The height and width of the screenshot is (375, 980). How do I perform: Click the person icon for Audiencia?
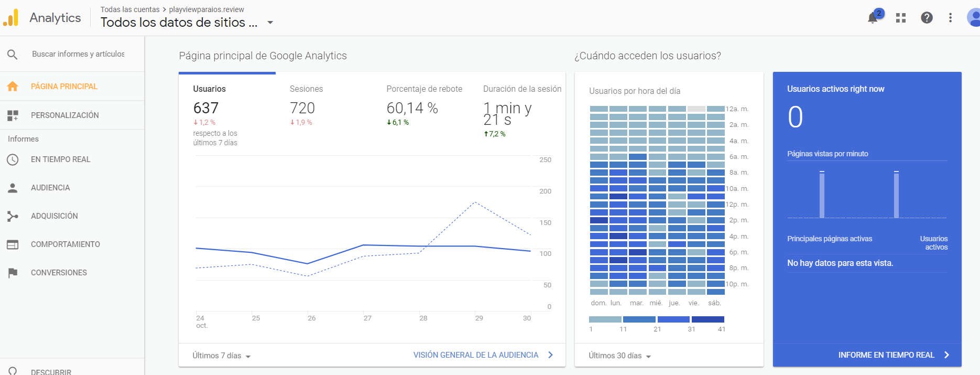[x=13, y=188]
